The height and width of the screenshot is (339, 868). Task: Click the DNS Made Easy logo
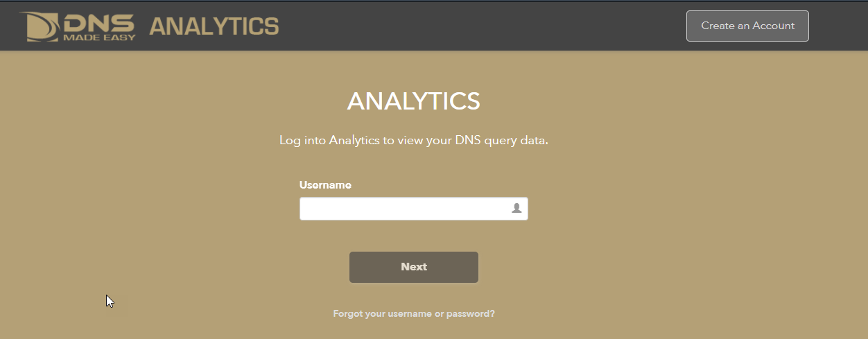point(78,26)
